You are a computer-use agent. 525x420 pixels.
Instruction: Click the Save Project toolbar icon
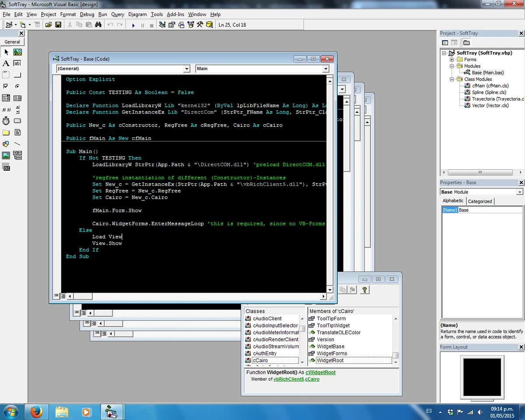(x=58, y=25)
